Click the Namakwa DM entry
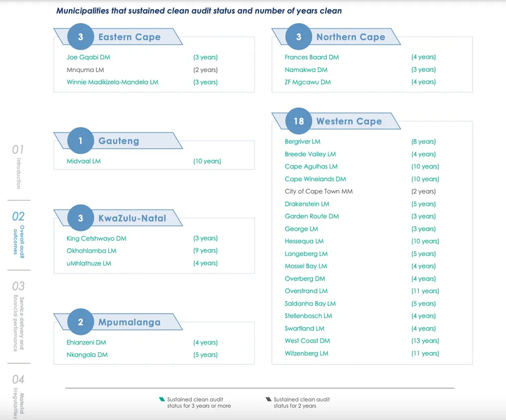506x420 pixels. [306, 70]
